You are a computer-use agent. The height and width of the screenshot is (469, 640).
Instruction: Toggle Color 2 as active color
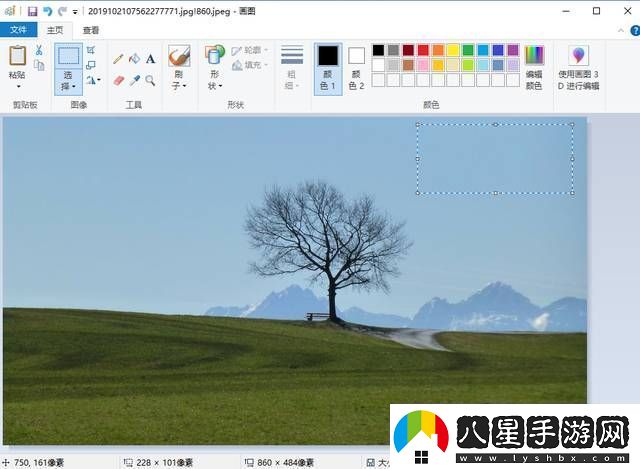click(356, 69)
